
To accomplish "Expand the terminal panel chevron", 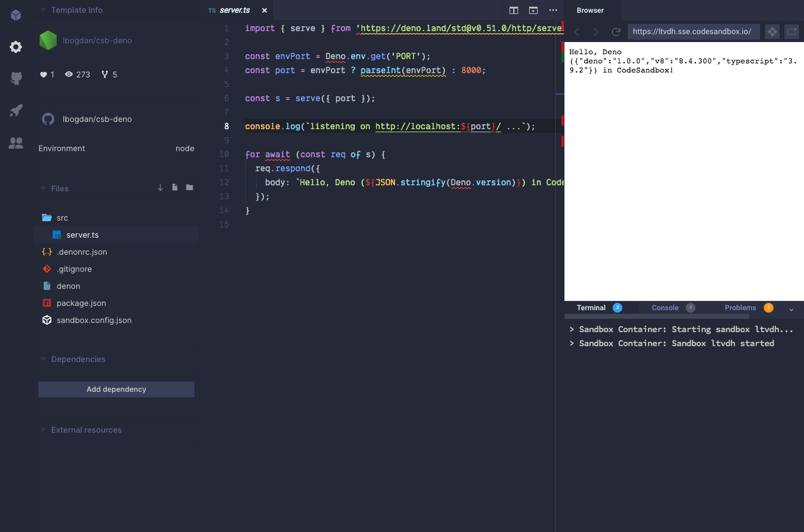I will click(x=792, y=310).
